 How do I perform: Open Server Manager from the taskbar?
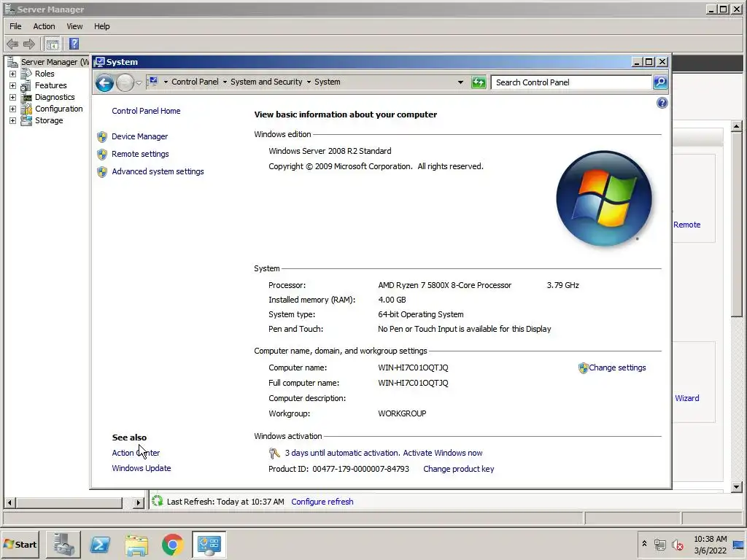pyautogui.click(x=63, y=545)
